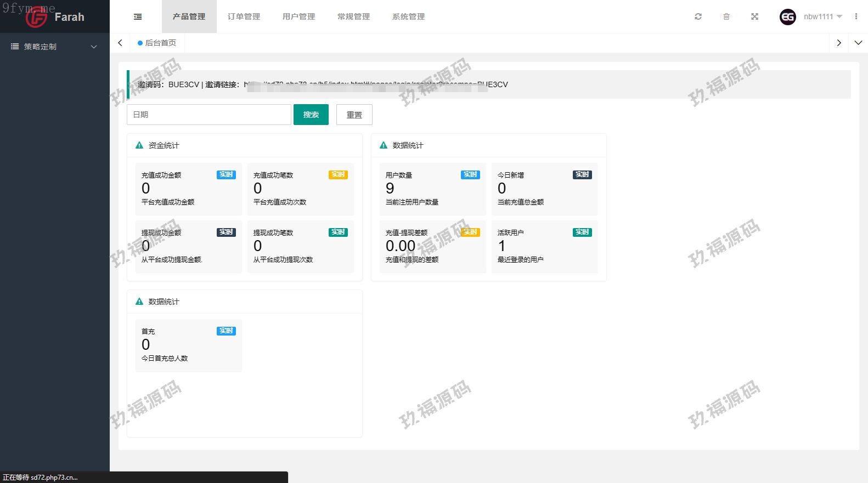This screenshot has height=483, width=868.
Task: Click the refresh icon in top bar
Action: 698,16
